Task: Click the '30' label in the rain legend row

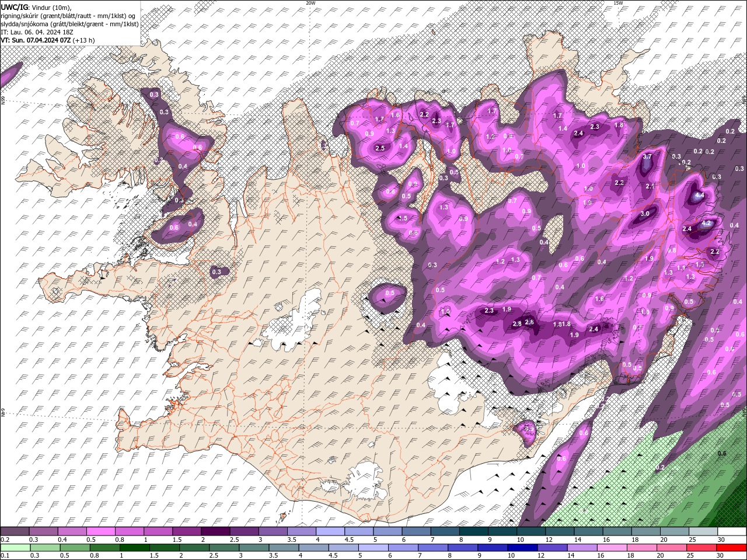Action: 721,555
